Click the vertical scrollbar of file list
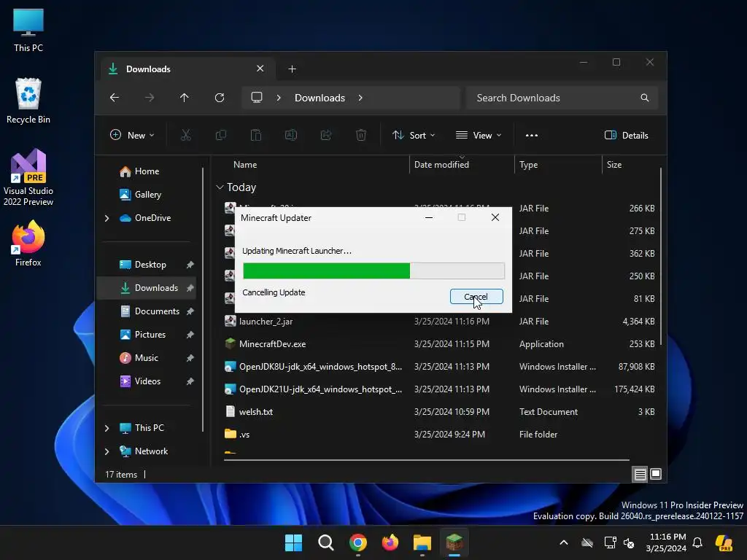Image resolution: width=747 pixels, height=560 pixels. pos(661,257)
